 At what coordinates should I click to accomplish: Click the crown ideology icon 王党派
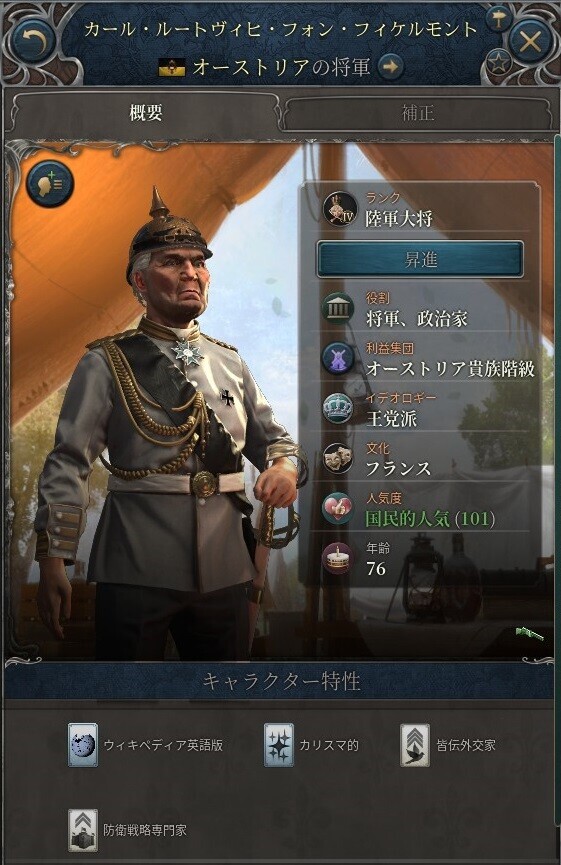(x=338, y=408)
